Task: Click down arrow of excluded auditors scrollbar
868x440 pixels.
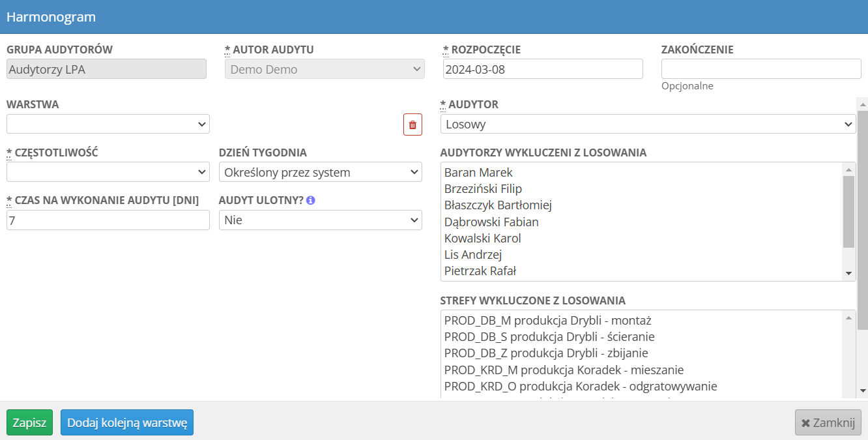Action: [x=848, y=274]
